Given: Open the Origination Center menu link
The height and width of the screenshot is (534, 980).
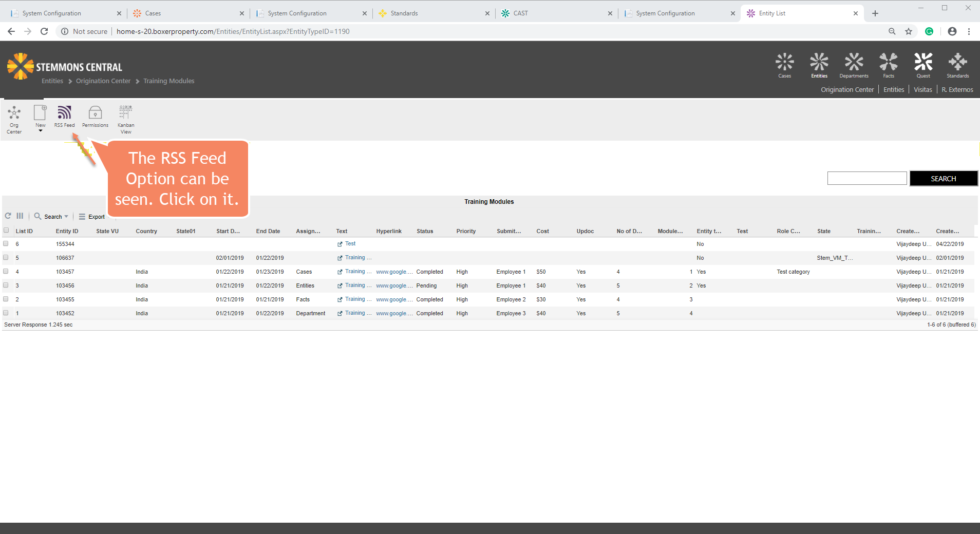Looking at the screenshot, I should pos(847,90).
